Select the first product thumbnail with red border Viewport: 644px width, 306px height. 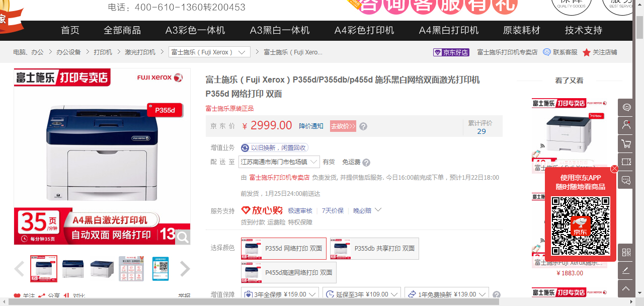(x=44, y=269)
